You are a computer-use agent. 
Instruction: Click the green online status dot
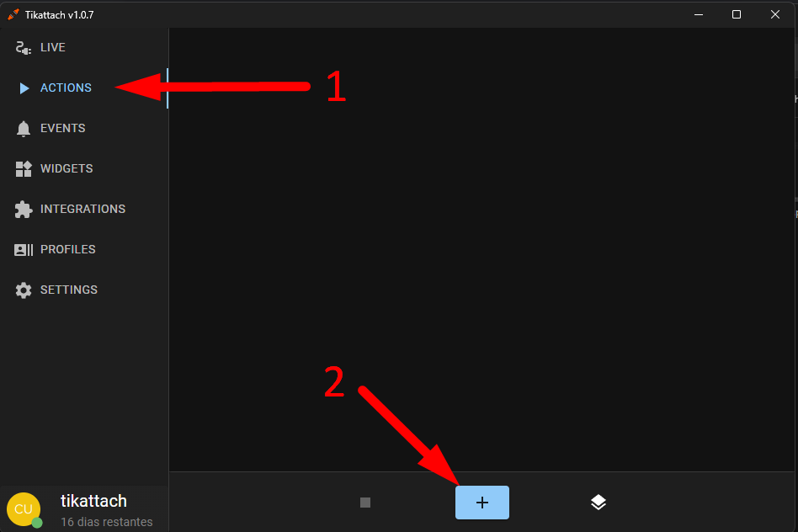[37, 523]
